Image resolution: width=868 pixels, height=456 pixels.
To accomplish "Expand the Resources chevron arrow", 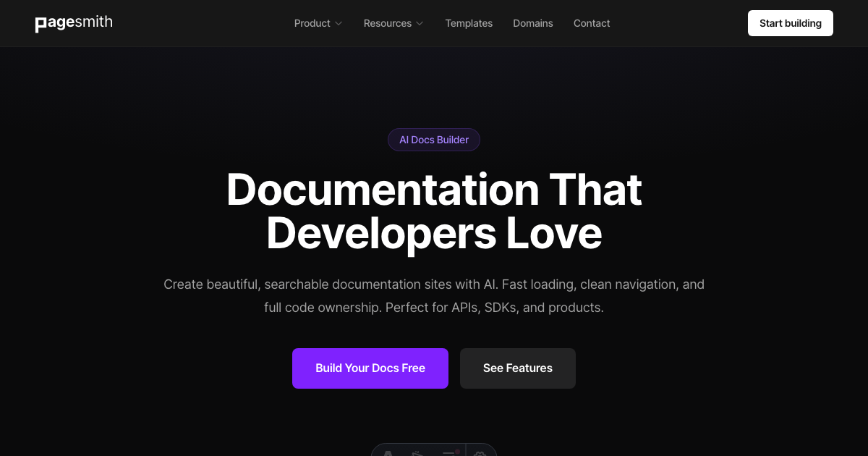I will point(419,23).
